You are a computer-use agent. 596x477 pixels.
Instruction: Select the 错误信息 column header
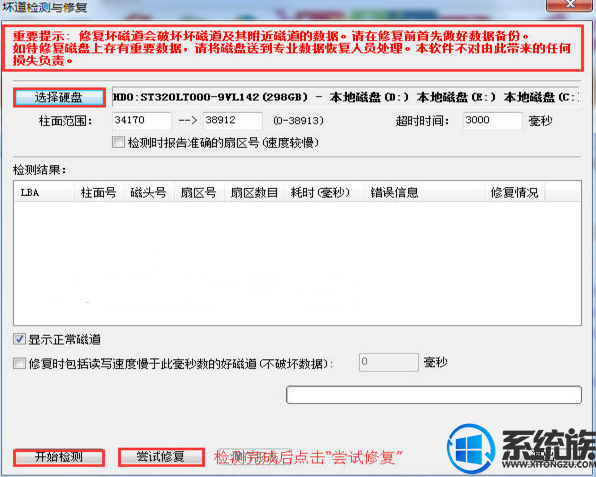pyautogui.click(x=424, y=192)
